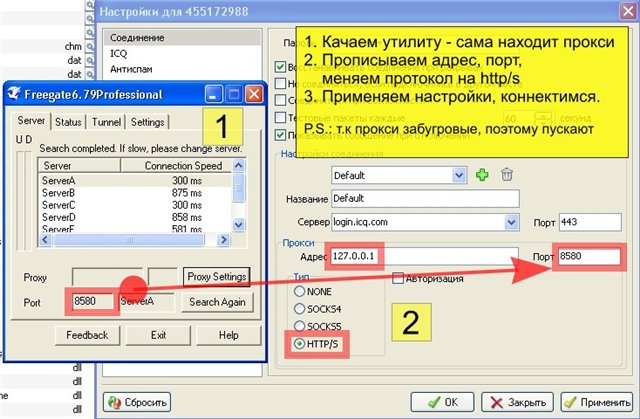Select the ServerB row
Image resolution: width=640 pixels, height=419 pixels.
click(x=135, y=193)
